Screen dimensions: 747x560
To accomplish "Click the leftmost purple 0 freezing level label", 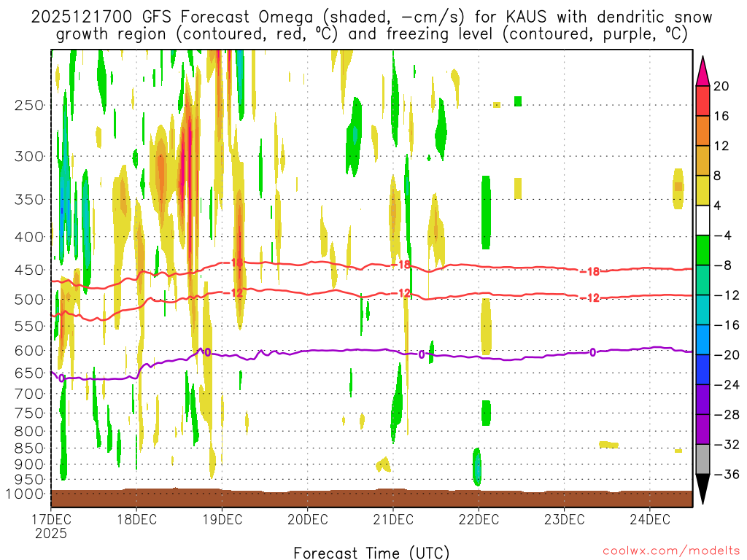I will (61, 378).
